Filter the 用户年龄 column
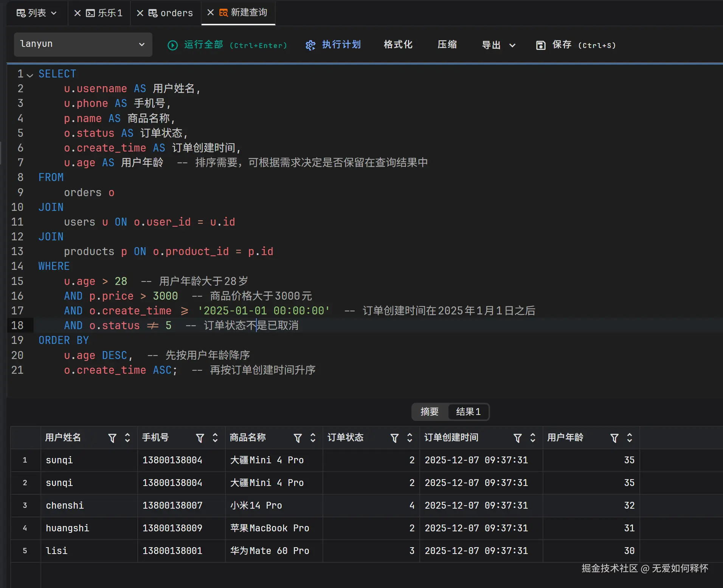723x588 pixels. 614,438
